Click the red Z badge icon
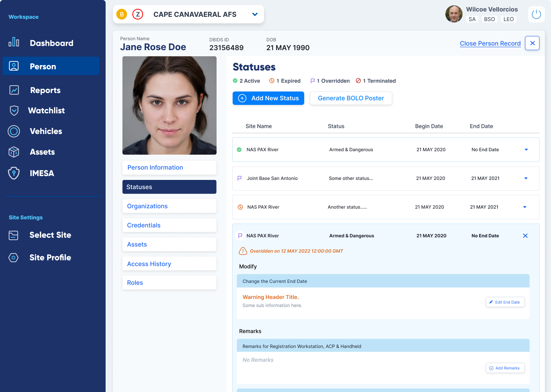Image resolution: width=551 pixels, height=392 pixels. coord(138,15)
